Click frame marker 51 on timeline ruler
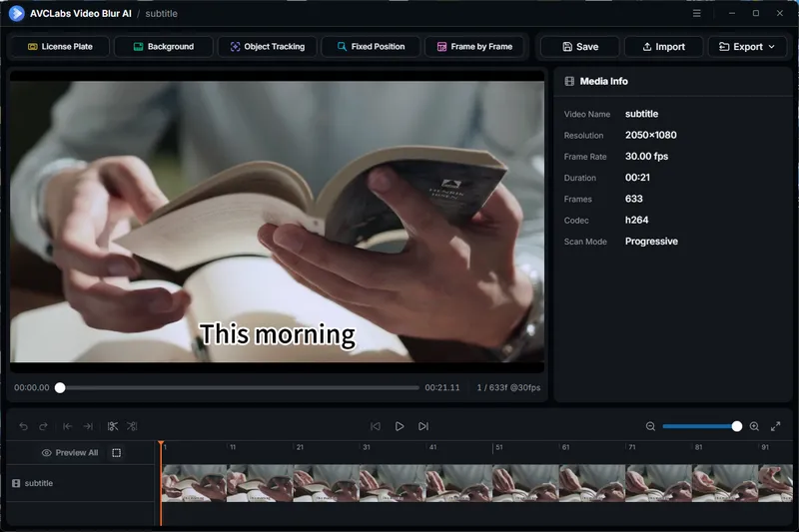The image size is (799, 532). point(498,447)
